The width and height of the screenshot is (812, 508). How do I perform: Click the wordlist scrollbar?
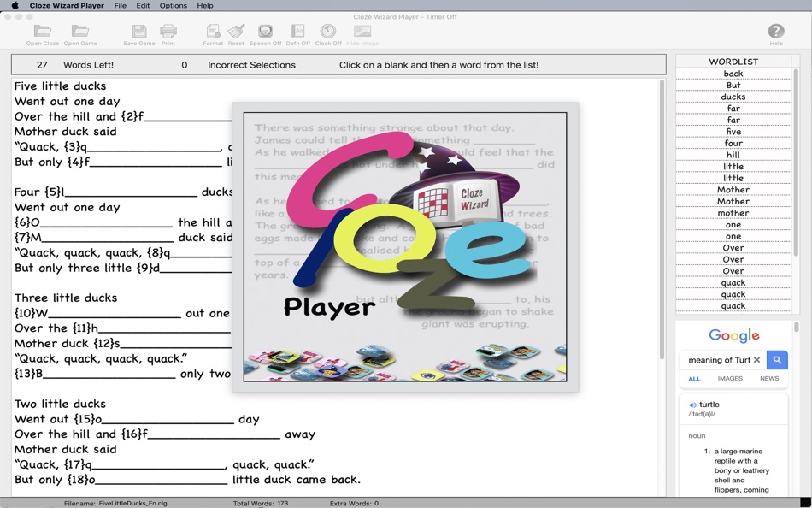[796, 162]
